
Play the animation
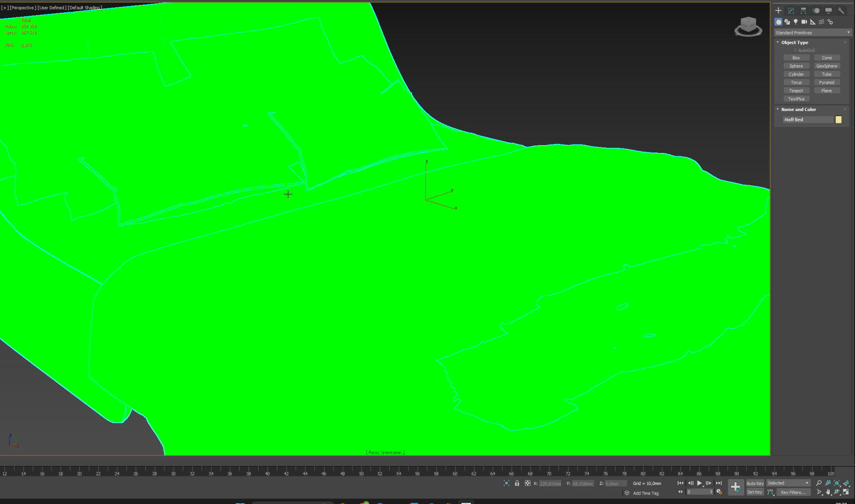[x=699, y=483]
